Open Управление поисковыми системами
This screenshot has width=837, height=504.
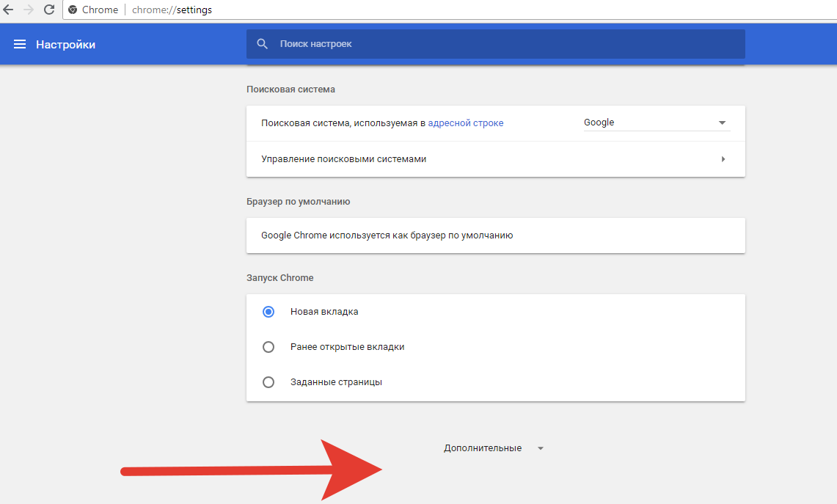coord(343,159)
